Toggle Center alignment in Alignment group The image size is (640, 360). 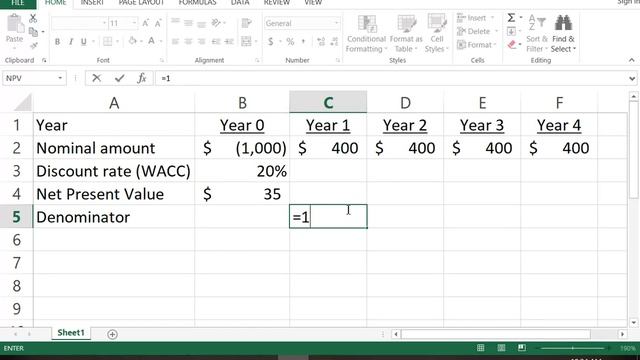188,41
